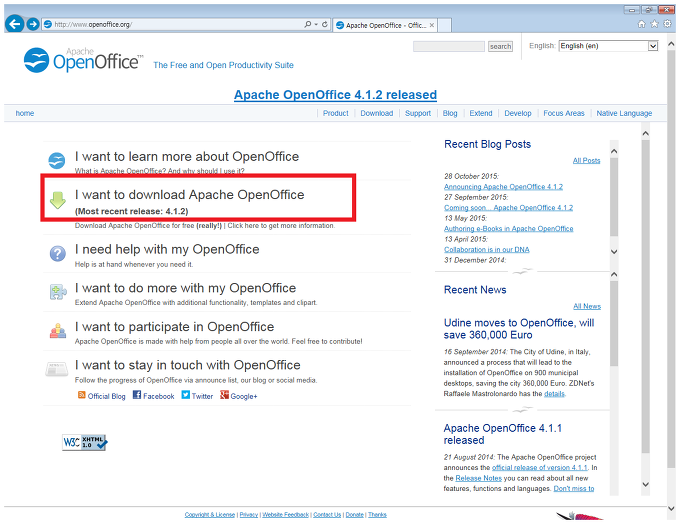Click the refresh icon in address bar
The image size is (680, 524).
coord(324,24)
